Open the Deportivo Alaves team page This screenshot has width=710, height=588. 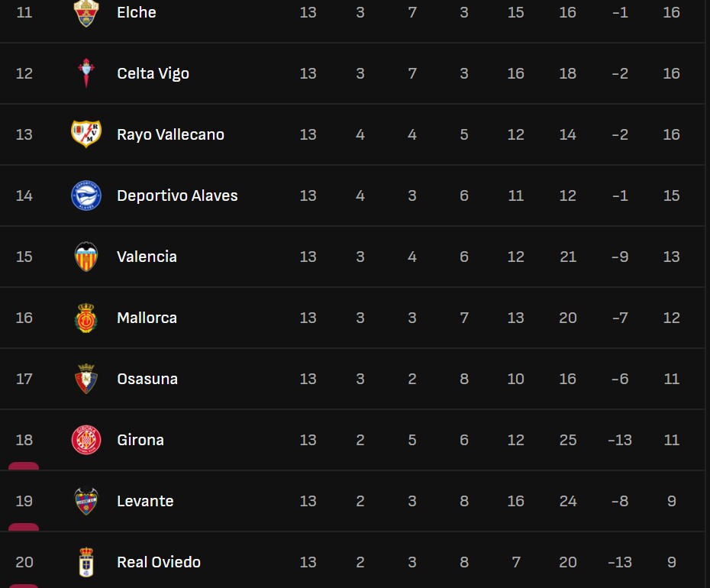[177, 195]
